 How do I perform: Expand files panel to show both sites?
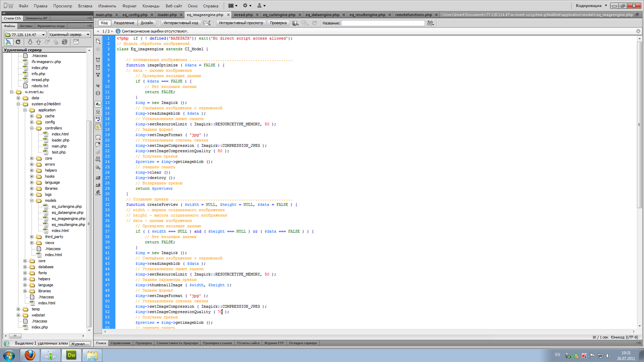point(76,42)
